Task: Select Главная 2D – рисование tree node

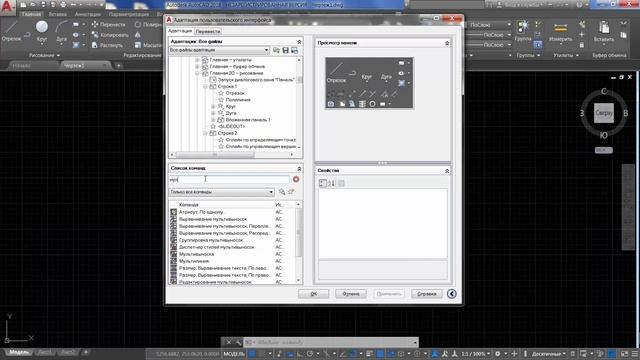Action: (236, 73)
